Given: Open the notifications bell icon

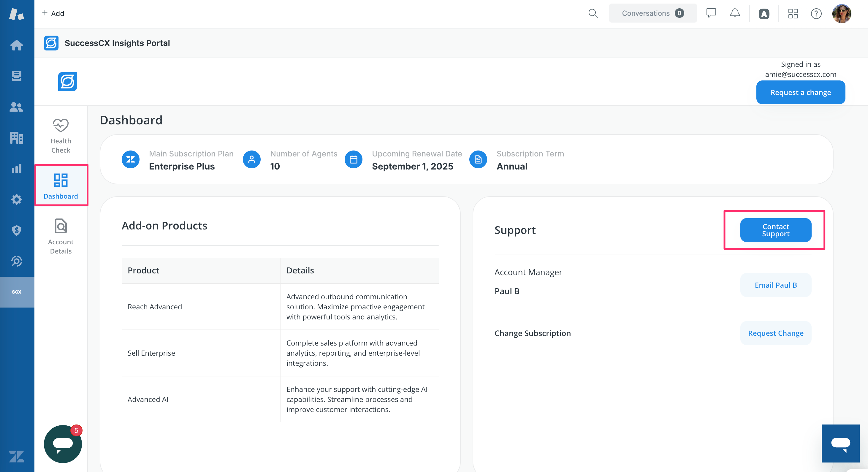Looking at the screenshot, I should (x=735, y=13).
